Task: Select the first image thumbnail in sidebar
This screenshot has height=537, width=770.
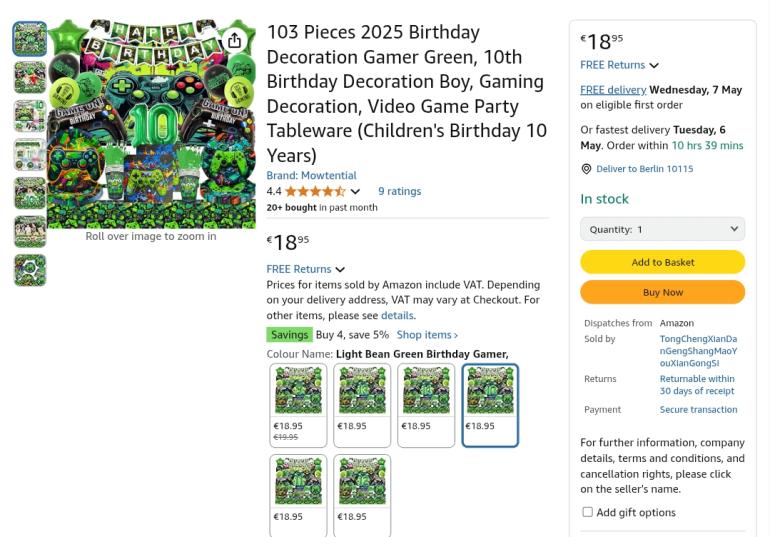Action: pyautogui.click(x=30, y=39)
